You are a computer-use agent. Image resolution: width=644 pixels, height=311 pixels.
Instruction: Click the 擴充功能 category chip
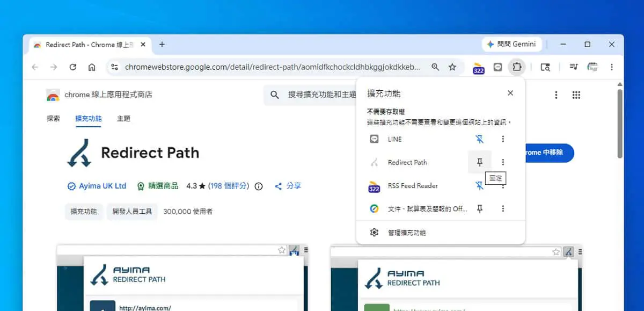(x=84, y=212)
